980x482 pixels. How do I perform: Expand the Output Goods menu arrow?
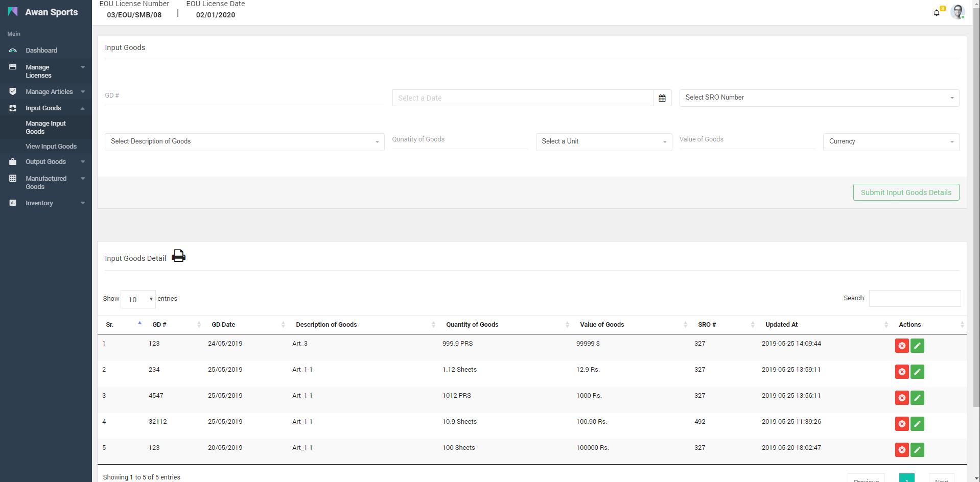[x=83, y=162]
